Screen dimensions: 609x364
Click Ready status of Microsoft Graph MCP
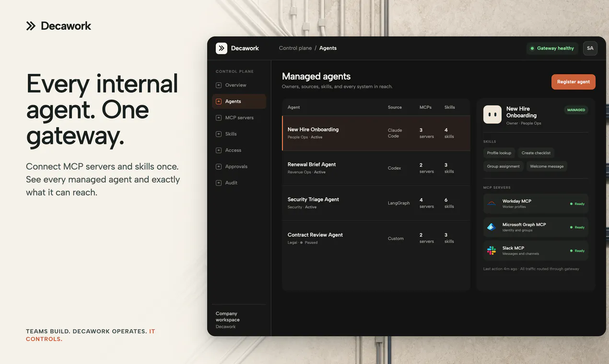pyautogui.click(x=577, y=227)
